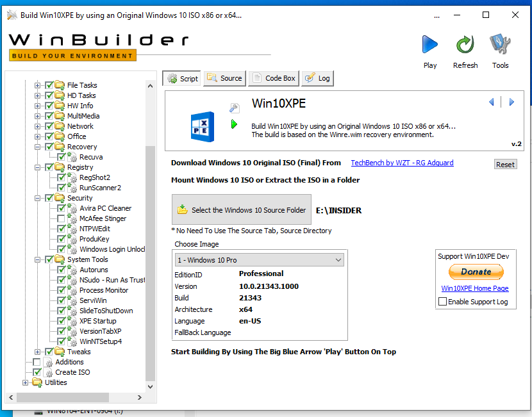The height and width of the screenshot is (417, 532).
Task: Open the Log tab
Action: click(x=317, y=78)
